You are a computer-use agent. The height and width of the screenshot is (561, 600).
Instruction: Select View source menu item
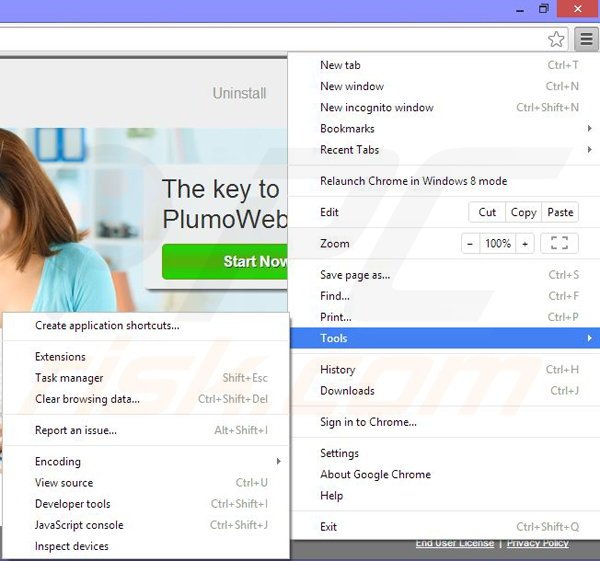[146, 483]
